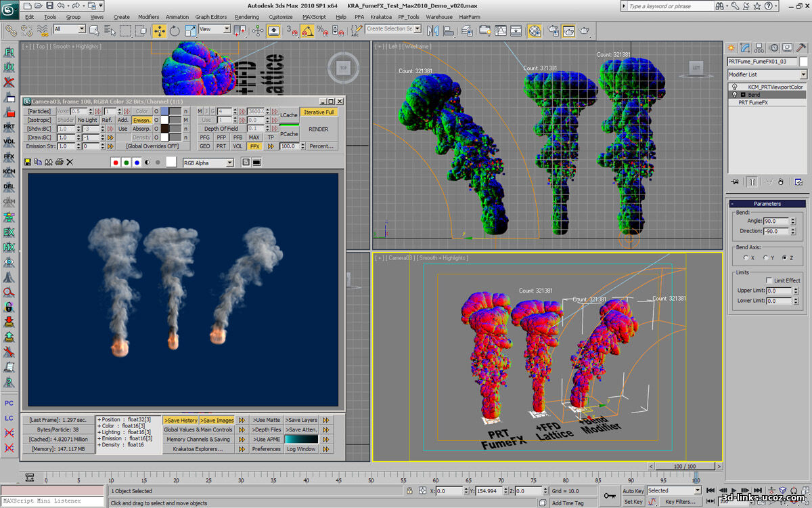Select the Select and Move tool

159,30
